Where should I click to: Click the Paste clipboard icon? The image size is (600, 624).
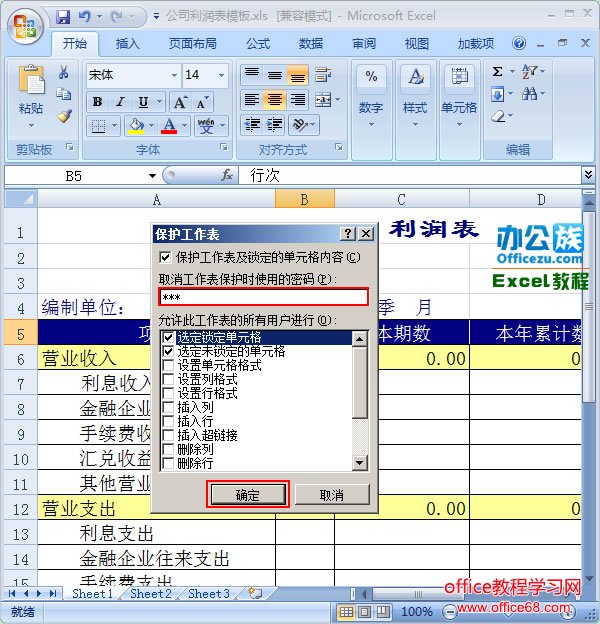click(31, 79)
